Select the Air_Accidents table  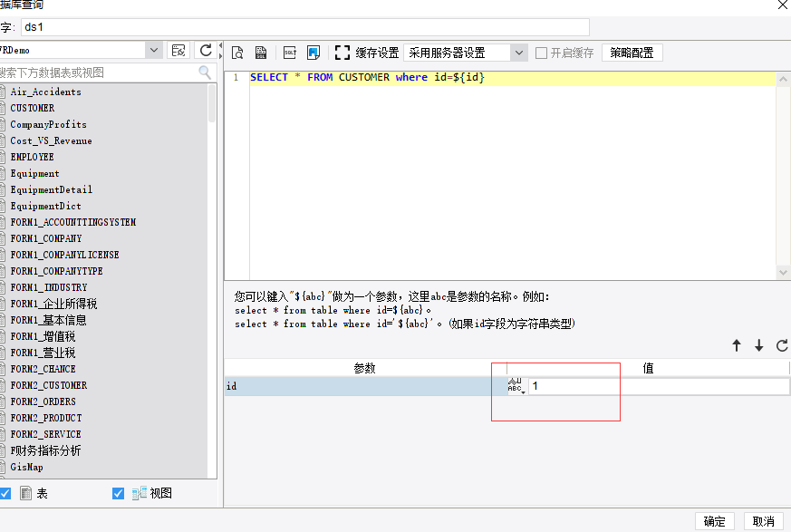[x=45, y=92]
